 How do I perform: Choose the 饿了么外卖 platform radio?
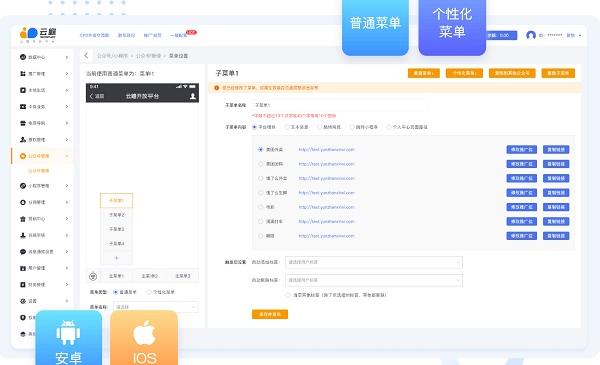(x=261, y=178)
